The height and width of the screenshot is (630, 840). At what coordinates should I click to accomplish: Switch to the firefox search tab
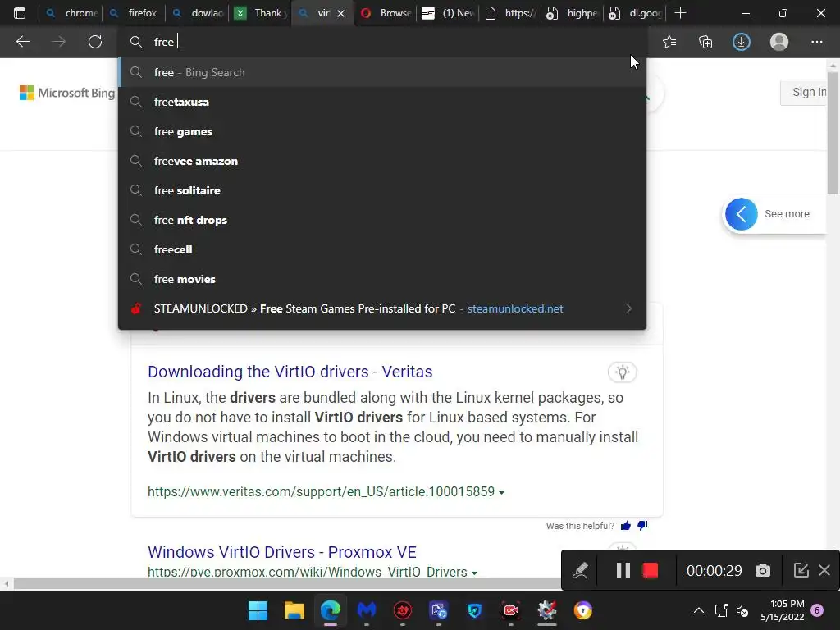[134, 13]
